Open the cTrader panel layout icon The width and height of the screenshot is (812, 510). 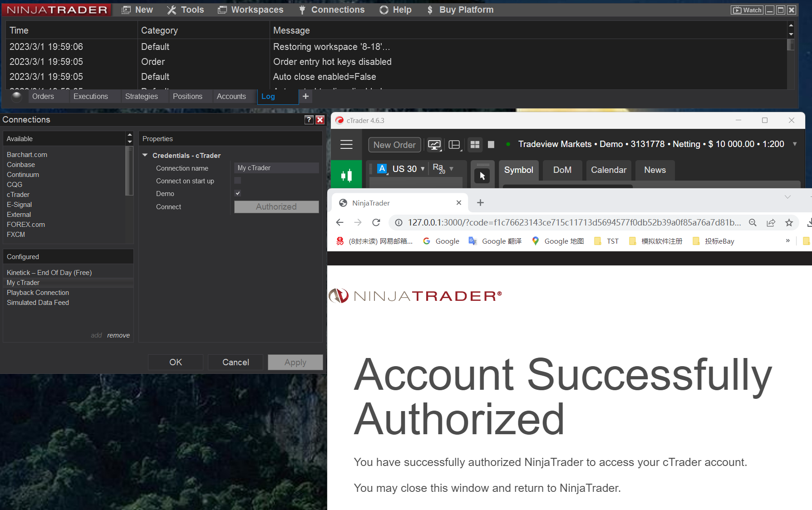(x=454, y=145)
